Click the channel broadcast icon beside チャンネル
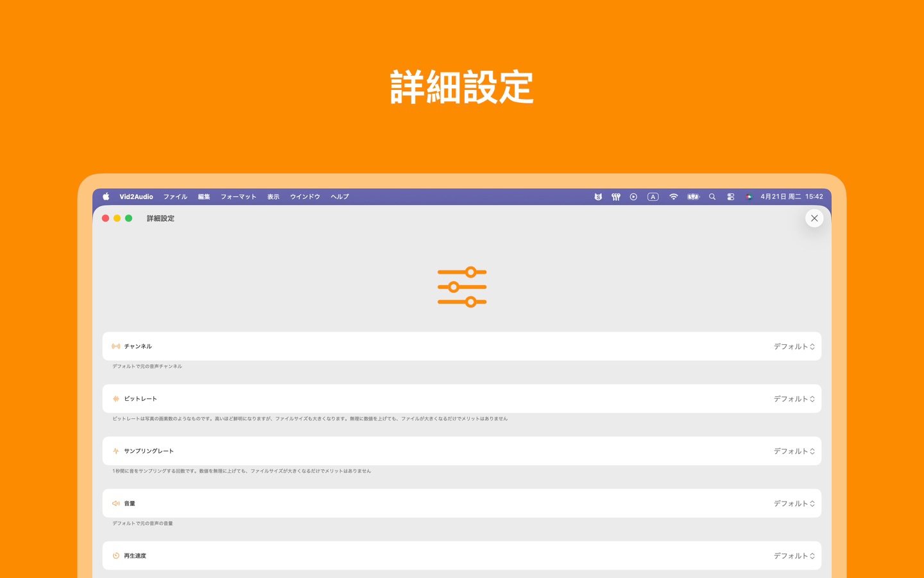The image size is (924, 578). [116, 346]
